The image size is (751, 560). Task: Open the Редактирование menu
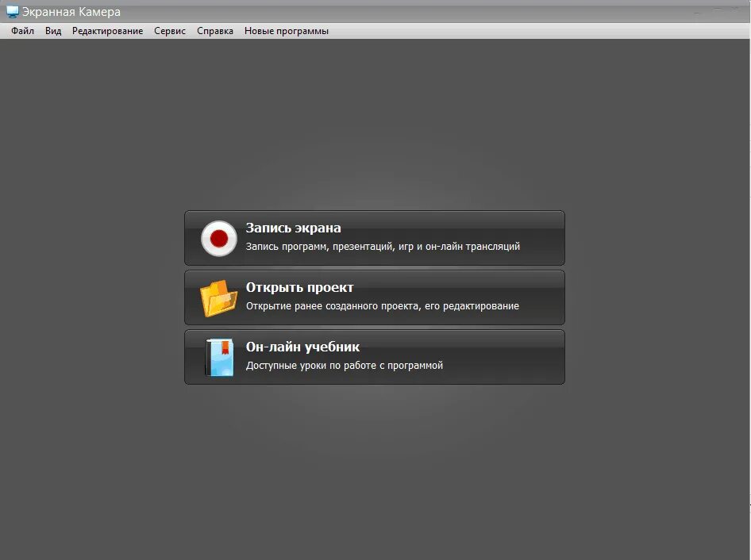coord(107,31)
